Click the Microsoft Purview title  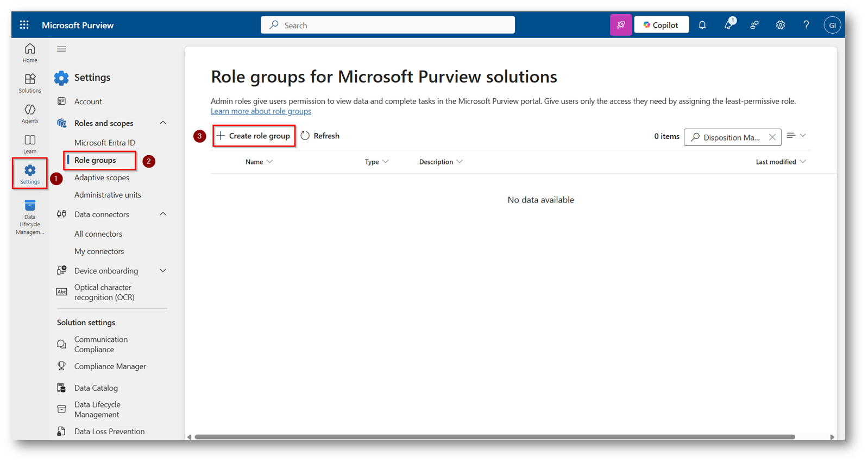pos(78,25)
